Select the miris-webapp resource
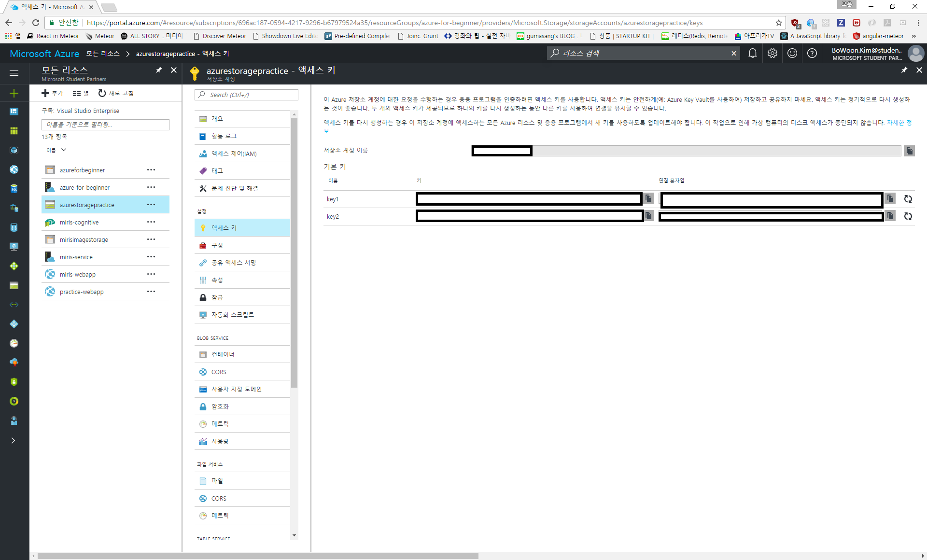927x560 pixels. 105,274
